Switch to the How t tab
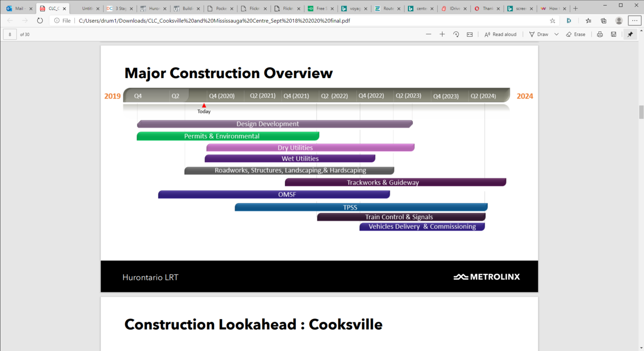Viewport: 644px width, 351px height. [x=552, y=9]
